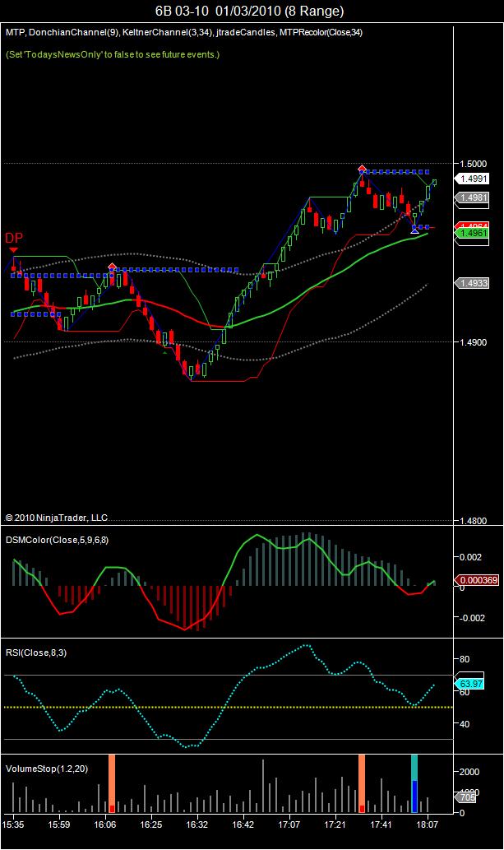
Task: Select the white triangle marker at the recent swing low
Action: [414, 231]
